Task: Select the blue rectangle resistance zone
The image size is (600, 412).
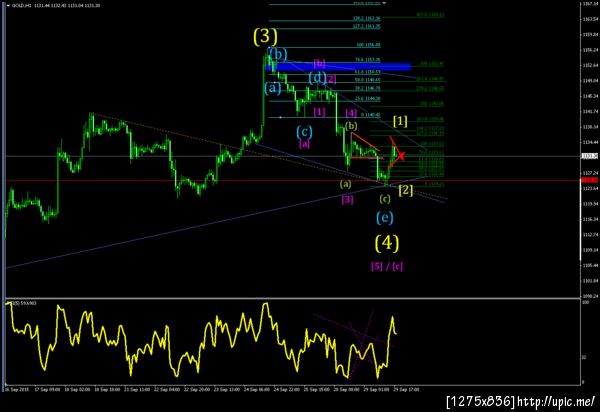Action: (339, 67)
